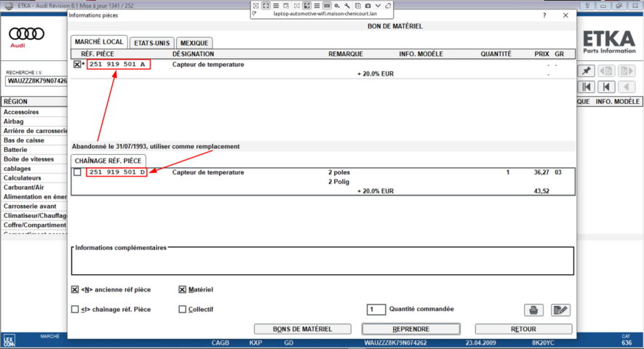Image resolution: width=644 pixels, height=349 pixels.
Task: Select Calculateurs in the region list
Action: (x=22, y=178)
